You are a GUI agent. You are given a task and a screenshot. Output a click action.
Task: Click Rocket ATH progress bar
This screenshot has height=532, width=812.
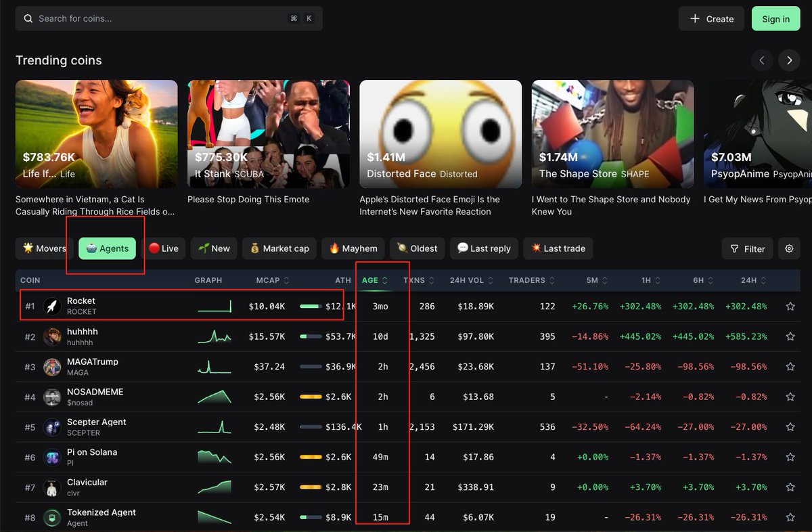[x=310, y=307]
